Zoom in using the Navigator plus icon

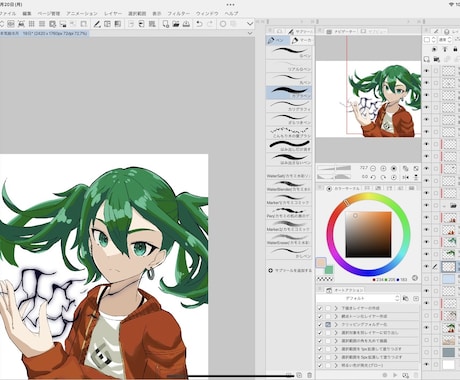tap(383, 168)
